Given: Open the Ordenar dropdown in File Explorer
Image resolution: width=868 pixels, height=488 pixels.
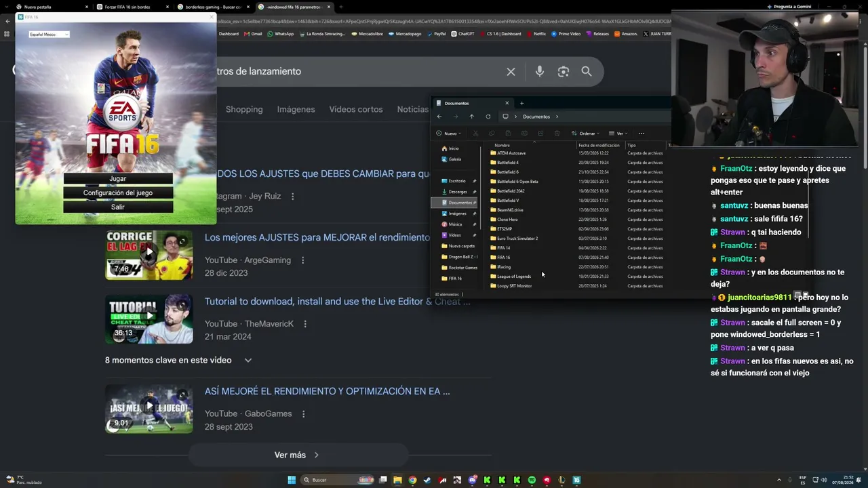Looking at the screenshot, I should coord(585,134).
